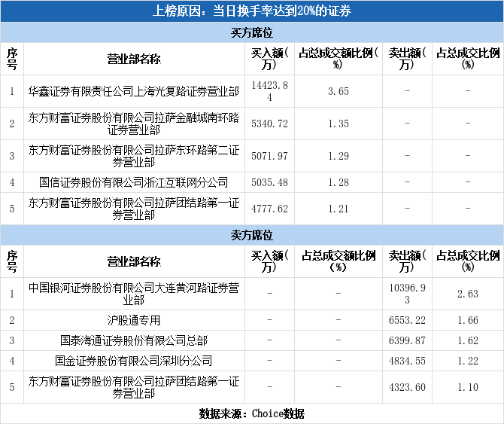The width and height of the screenshot is (504, 424).
Task: Click buyer row '华鑫证券有限责任公司上海光复路证券营业部'
Action: coord(134,91)
